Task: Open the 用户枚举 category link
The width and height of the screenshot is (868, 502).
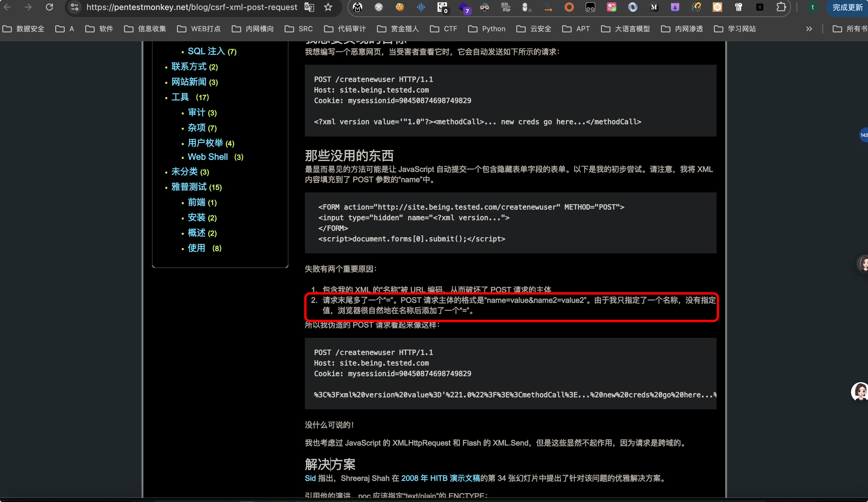Action: point(205,143)
